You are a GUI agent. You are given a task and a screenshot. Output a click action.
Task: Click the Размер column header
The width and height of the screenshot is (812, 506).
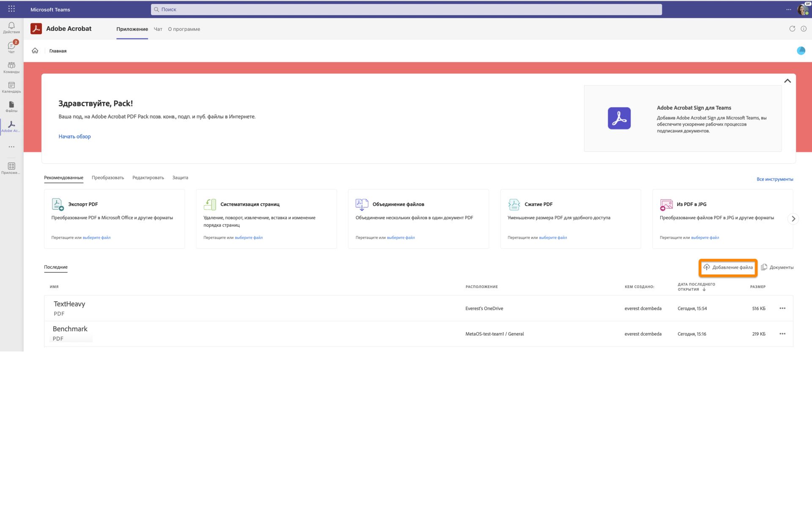pyautogui.click(x=758, y=287)
